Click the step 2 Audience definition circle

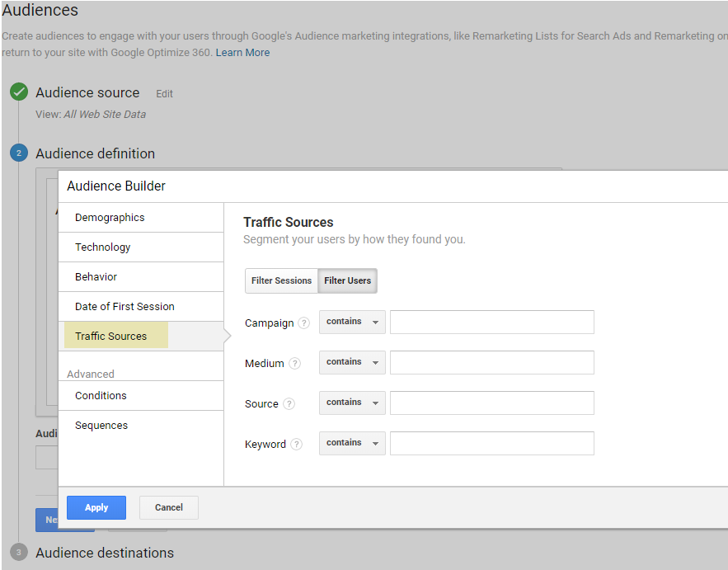pyautogui.click(x=19, y=153)
